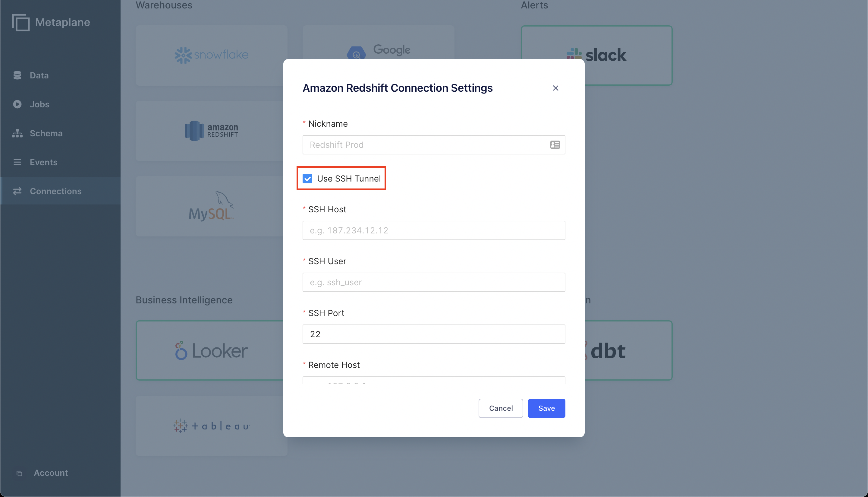Click into the SSH Host field

[x=433, y=230]
